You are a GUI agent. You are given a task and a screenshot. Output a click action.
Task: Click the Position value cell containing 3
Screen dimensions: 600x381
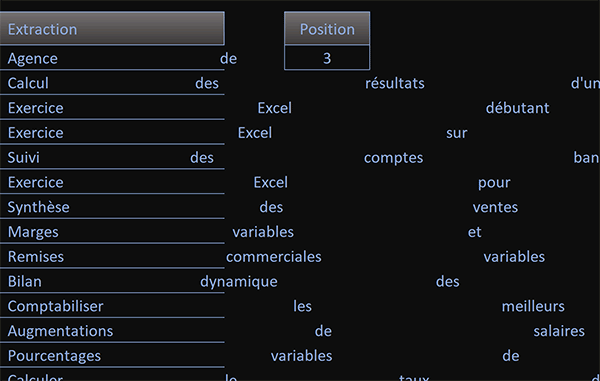(x=327, y=58)
